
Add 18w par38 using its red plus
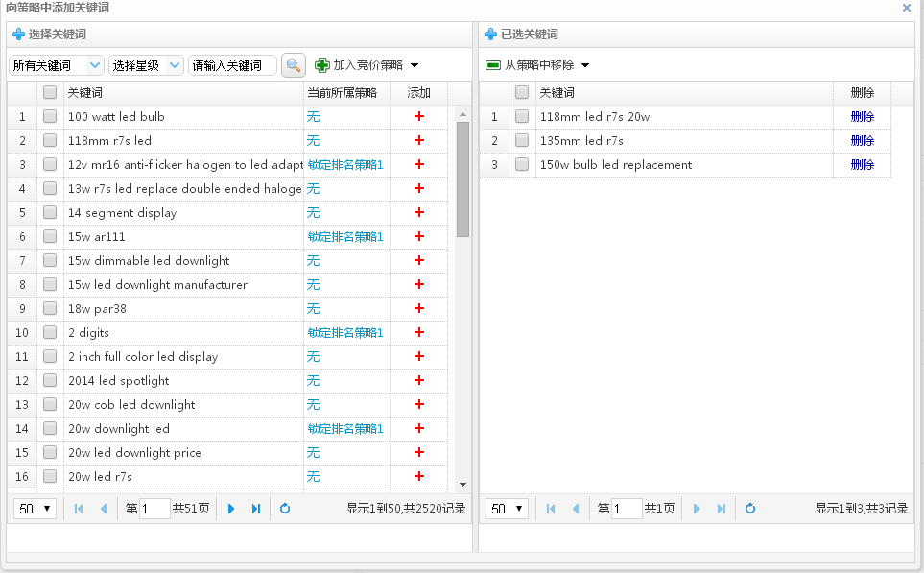[x=418, y=309]
